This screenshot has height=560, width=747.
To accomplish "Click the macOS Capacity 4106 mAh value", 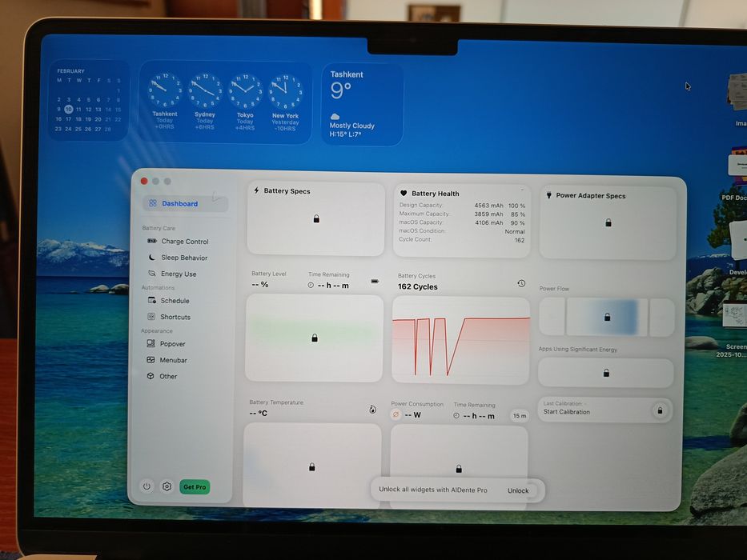I will [488, 222].
